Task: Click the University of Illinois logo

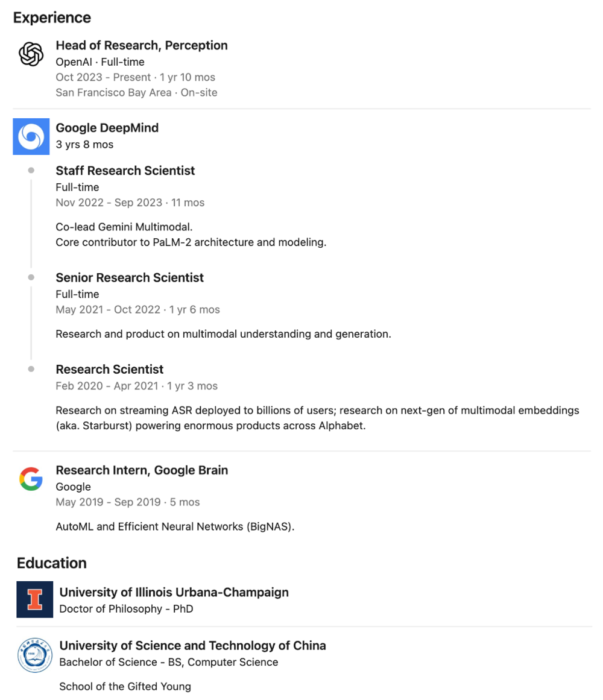Action: click(x=34, y=599)
